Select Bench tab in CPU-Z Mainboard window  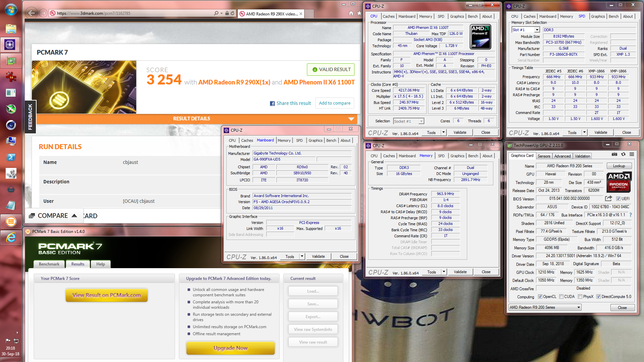click(x=331, y=140)
